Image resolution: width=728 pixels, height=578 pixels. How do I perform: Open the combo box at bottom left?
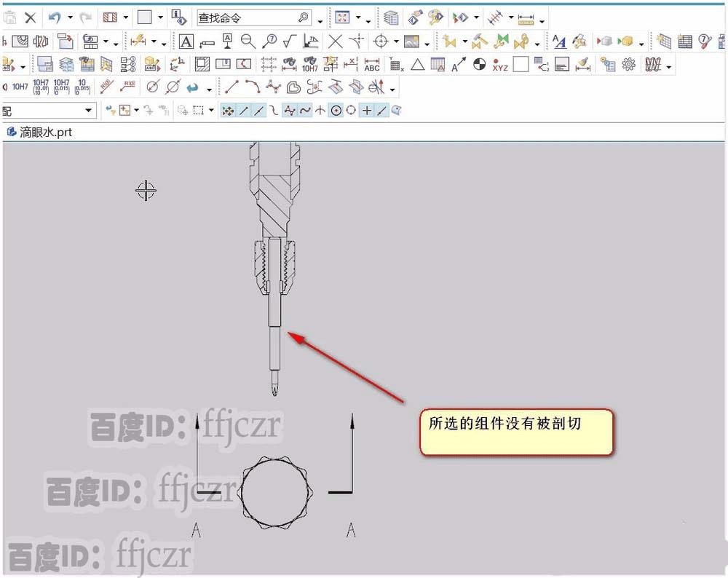(47, 110)
